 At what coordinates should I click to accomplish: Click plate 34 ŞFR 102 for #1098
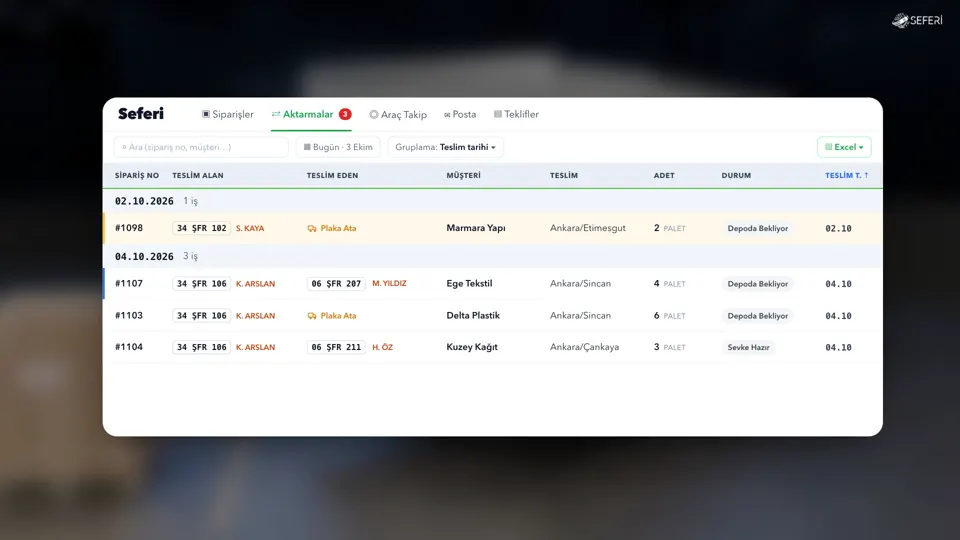[201, 228]
